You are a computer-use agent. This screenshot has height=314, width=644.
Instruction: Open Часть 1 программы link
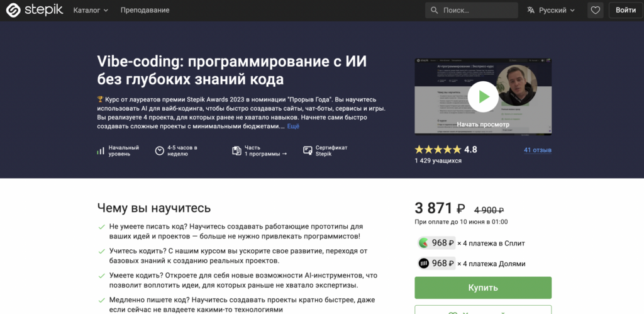click(x=266, y=151)
